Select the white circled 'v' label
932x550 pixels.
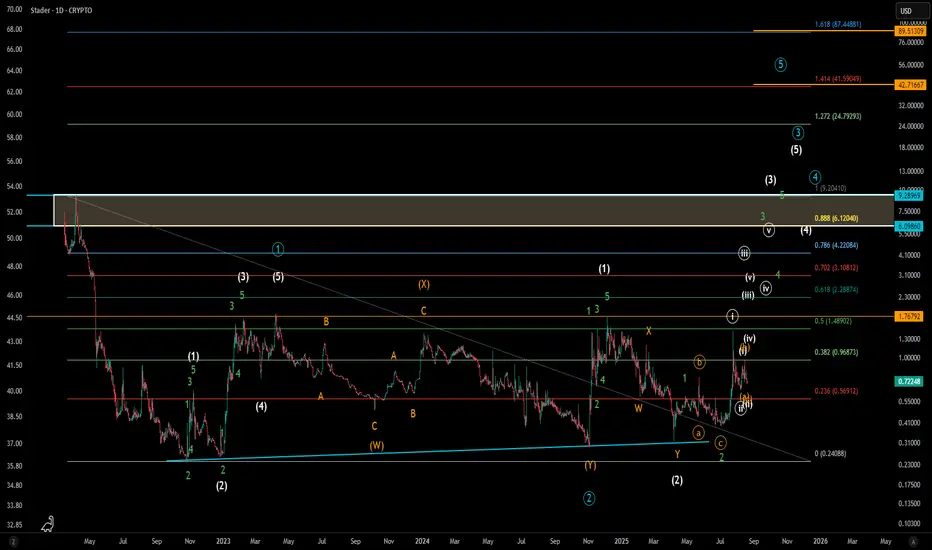pyautogui.click(x=769, y=230)
